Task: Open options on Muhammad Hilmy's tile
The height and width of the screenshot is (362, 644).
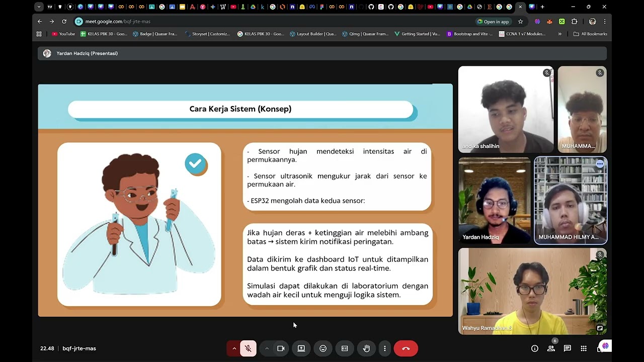Action: (600, 164)
